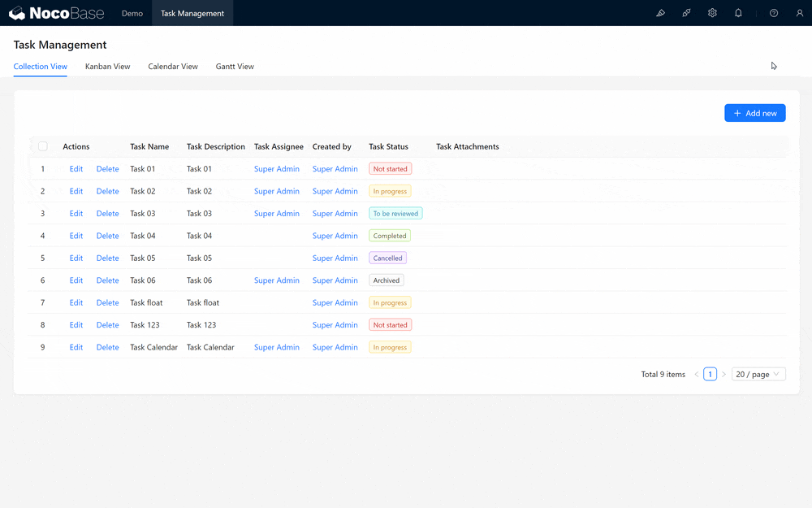The image size is (812, 508).
Task: Click the Task Assignee column header
Action: (x=279, y=146)
